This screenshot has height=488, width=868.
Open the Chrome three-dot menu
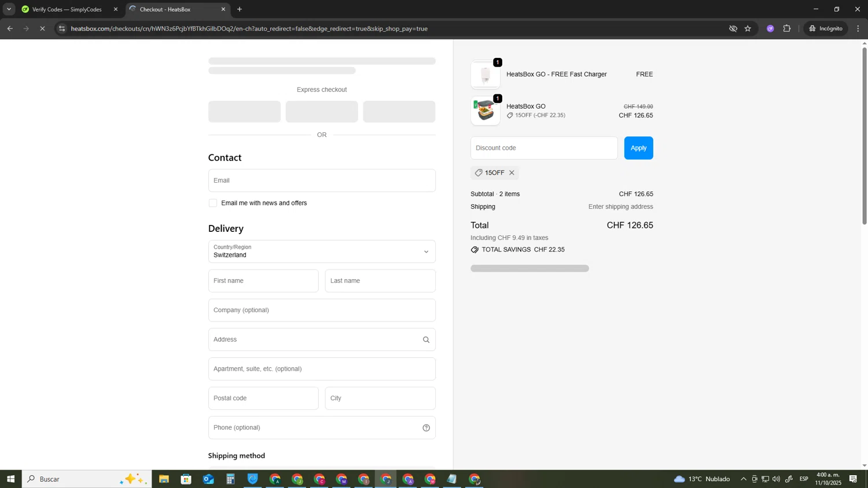point(858,28)
